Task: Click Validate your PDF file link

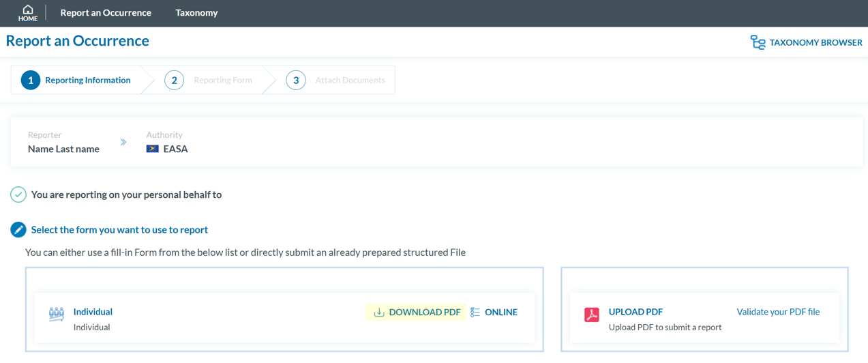Action: click(778, 312)
